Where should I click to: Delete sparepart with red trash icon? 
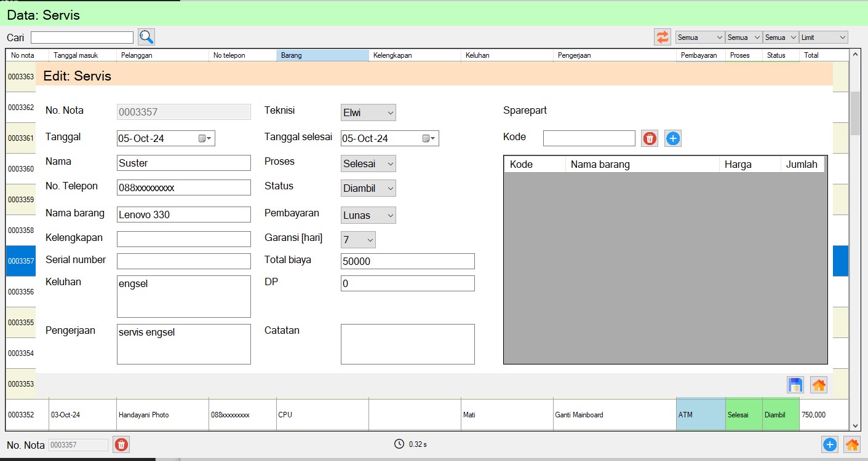(x=650, y=138)
